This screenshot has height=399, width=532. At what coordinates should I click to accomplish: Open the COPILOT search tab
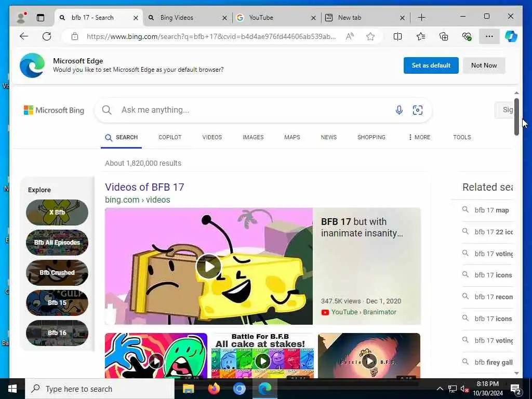click(170, 137)
